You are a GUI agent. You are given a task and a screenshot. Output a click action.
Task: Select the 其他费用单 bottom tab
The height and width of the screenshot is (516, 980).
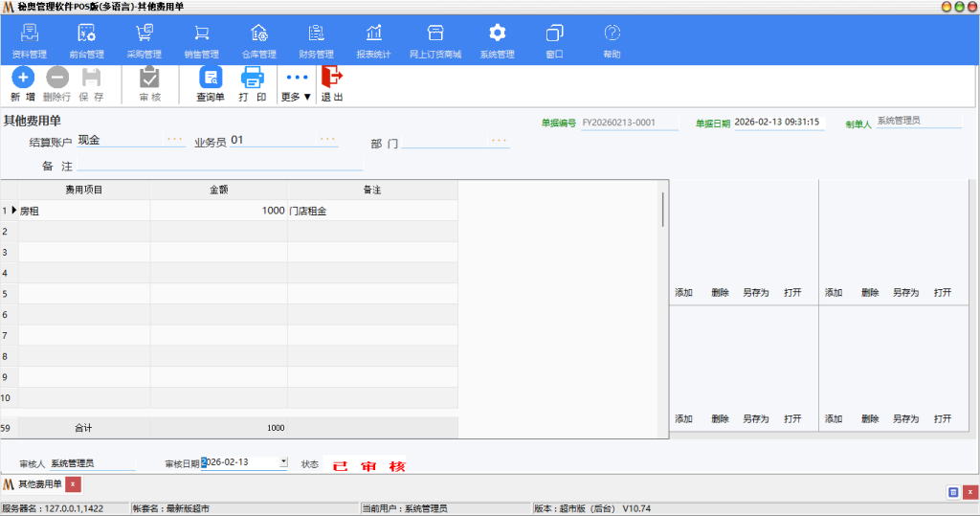click(39, 484)
